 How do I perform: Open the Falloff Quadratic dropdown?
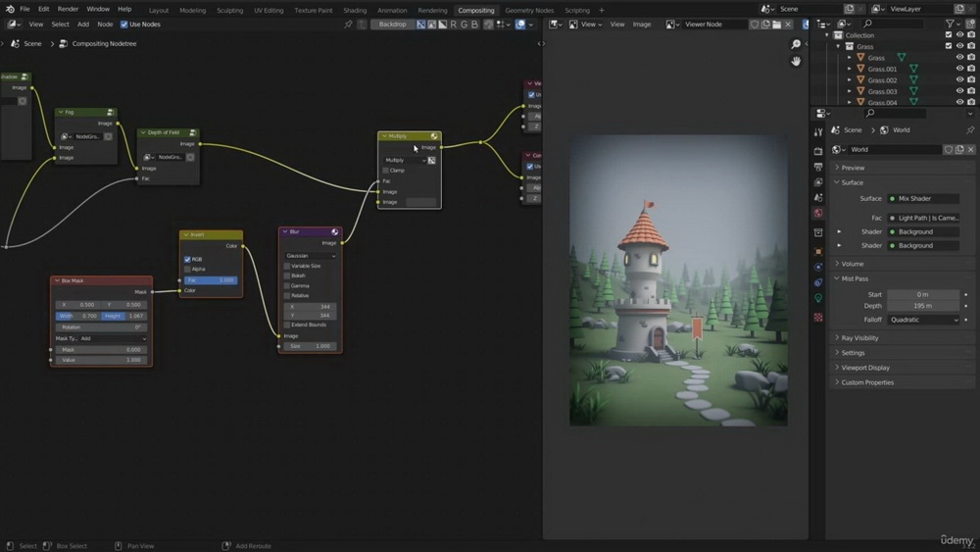click(x=923, y=320)
